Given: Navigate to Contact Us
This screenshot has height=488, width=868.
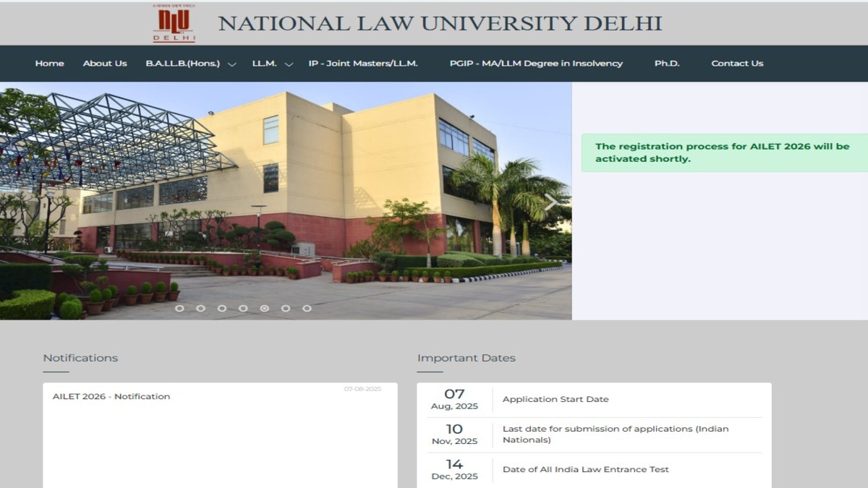Looking at the screenshot, I should (736, 64).
